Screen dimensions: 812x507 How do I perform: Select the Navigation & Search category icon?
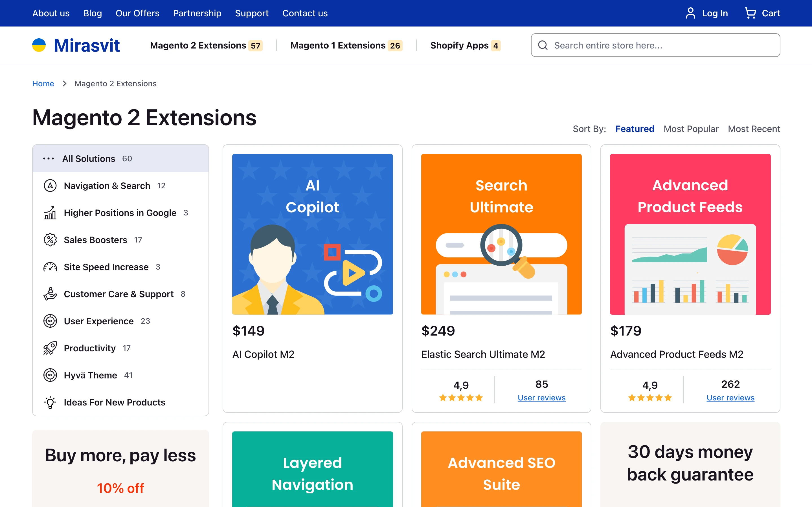(x=50, y=186)
